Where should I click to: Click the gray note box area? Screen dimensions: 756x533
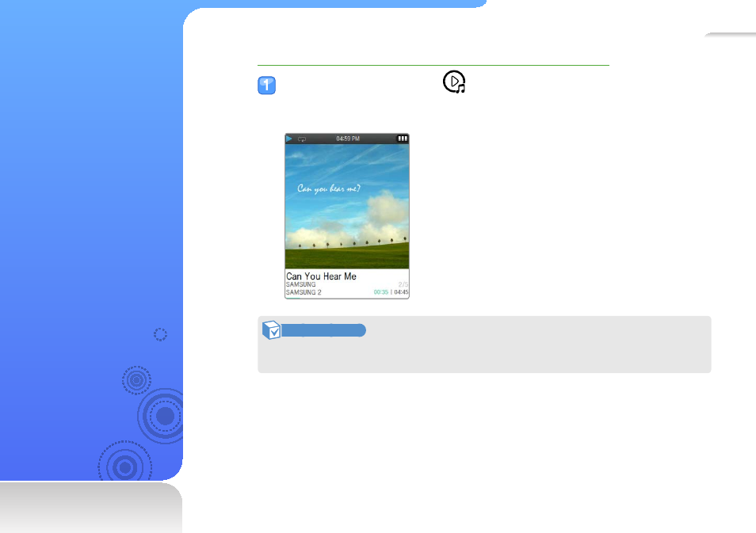pyautogui.click(x=484, y=345)
